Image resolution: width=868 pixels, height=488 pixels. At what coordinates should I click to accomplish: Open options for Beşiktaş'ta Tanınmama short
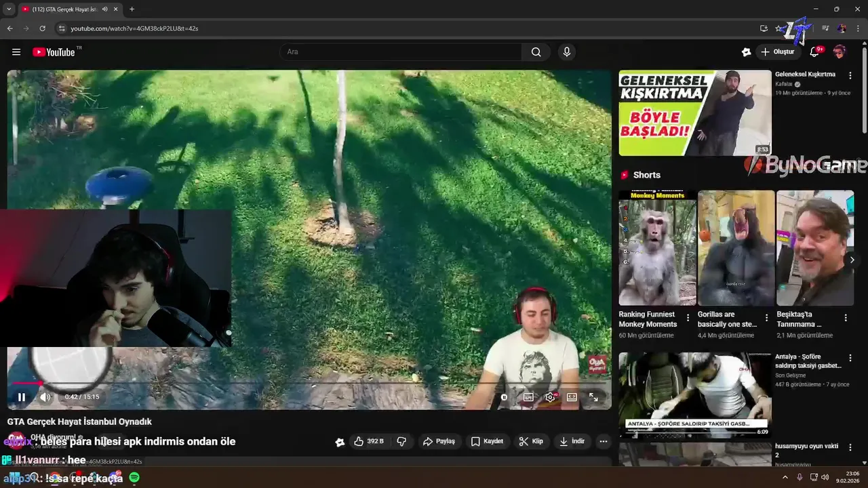pyautogui.click(x=846, y=318)
